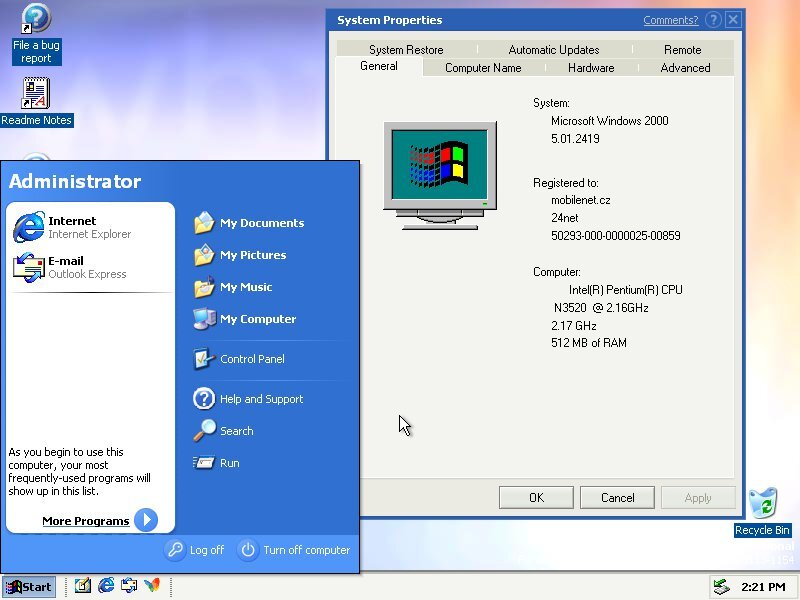The width and height of the screenshot is (800, 600).
Task: Click the Turn off computer button
Action: [294, 550]
